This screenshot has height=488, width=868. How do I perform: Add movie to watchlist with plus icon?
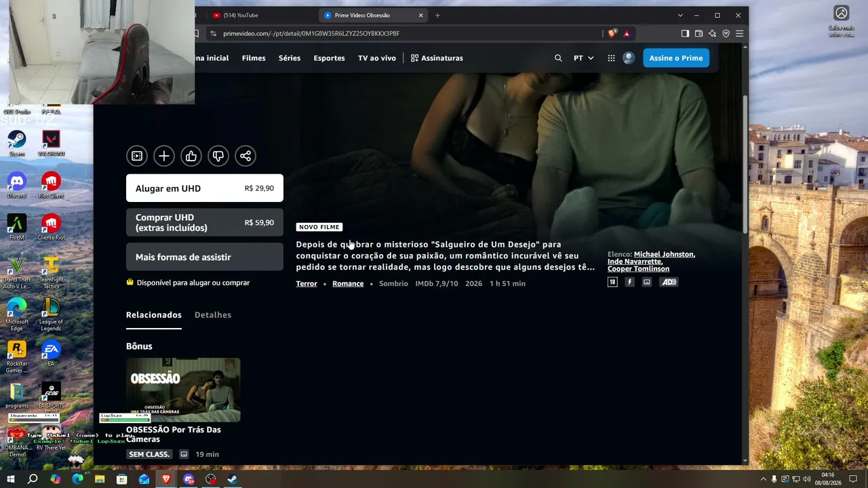pos(164,156)
